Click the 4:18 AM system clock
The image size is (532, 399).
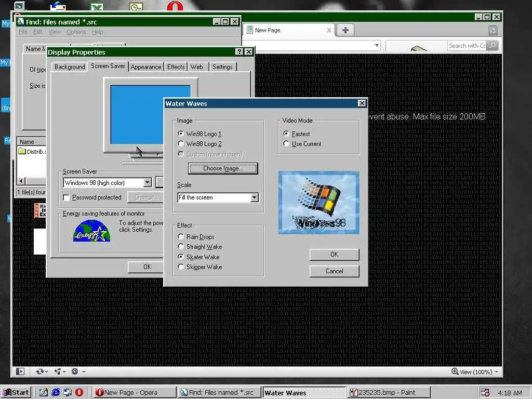[510, 393]
